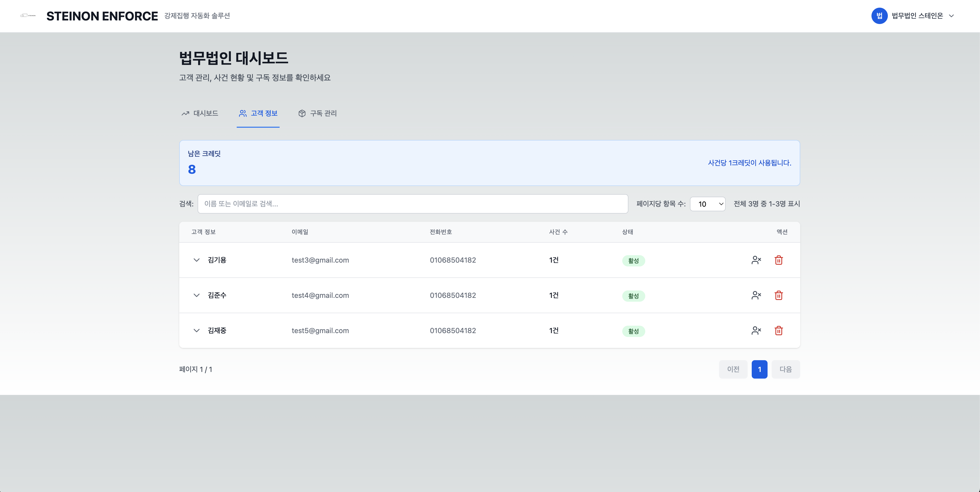The image size is (980, 492).
Task: Click the delete trash icon for 김준수
Action: pos(778,295)
